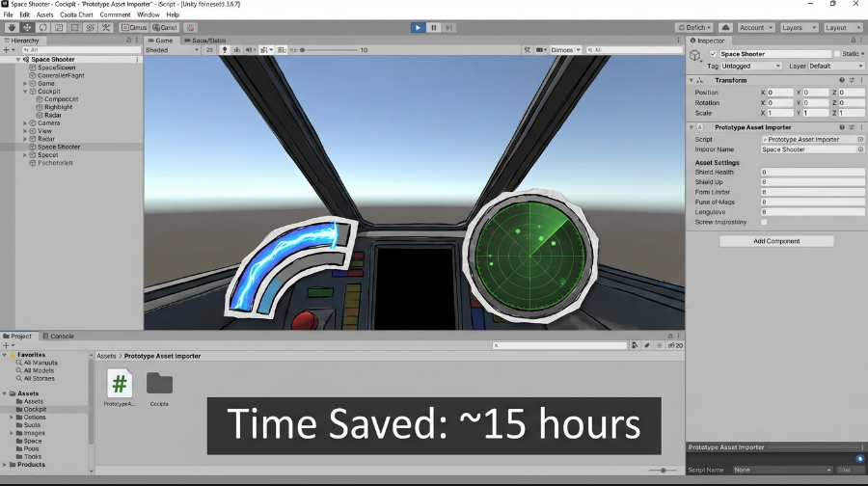Switch to the Console tab
Viewport: 868px width, 486px height.
(58, 336)
